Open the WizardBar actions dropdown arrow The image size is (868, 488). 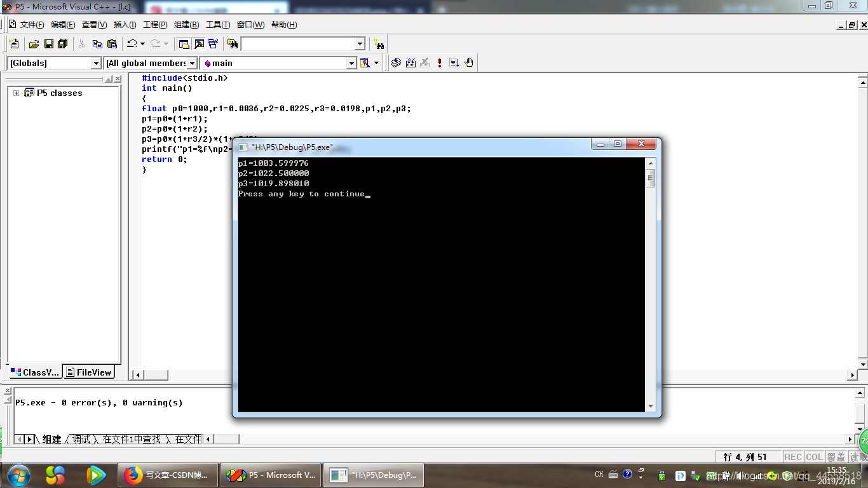pyautogui.click(x=376, y=63)
